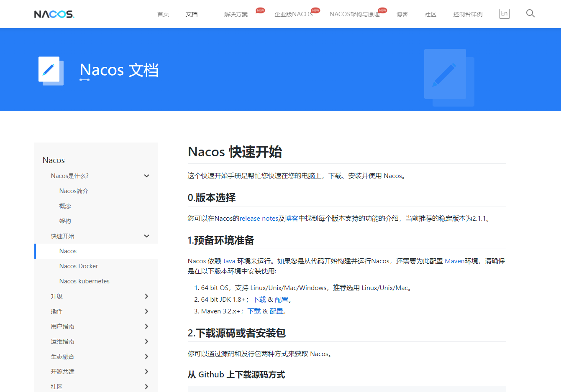Click the Java environment link
Image resolution: width=561 pixels, height=392 pixels.
pyautogui.click(x=229, y=261)
